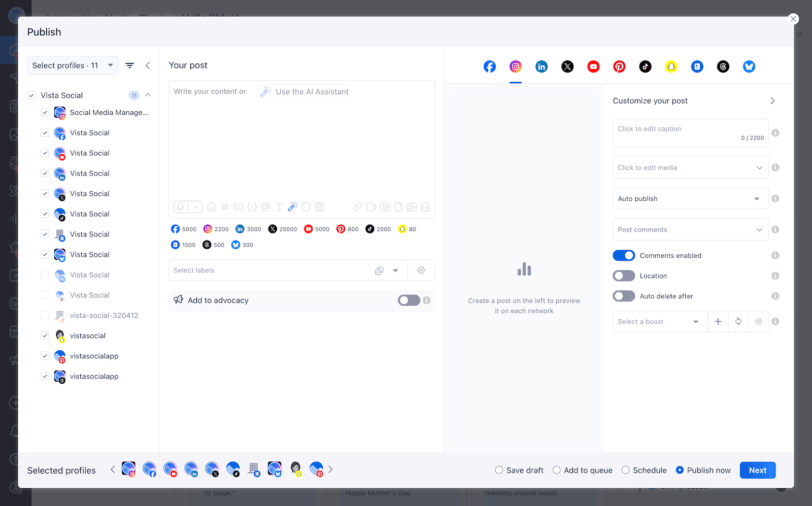Expand the Customize your post arrow
812x506 pixels.
[x=772, y=100]
